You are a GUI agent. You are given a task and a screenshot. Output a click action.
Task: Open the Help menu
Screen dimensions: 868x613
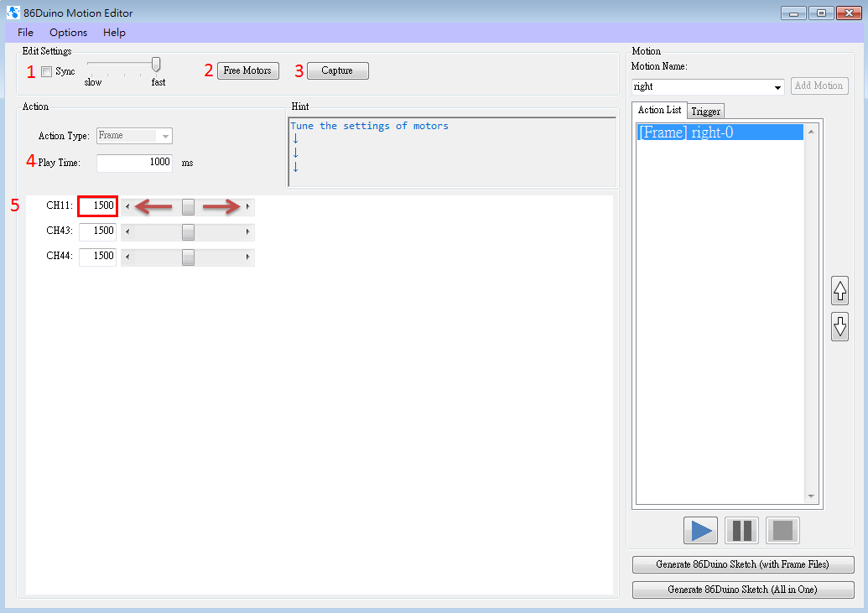(114, 33)
